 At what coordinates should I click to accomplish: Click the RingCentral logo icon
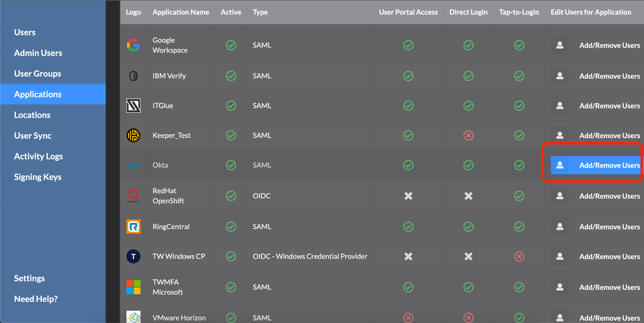coord(133,227)
